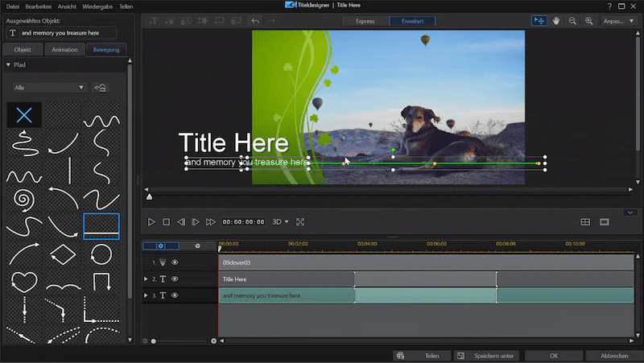Screen dimensions: 644x363
Task: Click the insert text tool icon
Action: pyautogui.click(x=153, y=21)
